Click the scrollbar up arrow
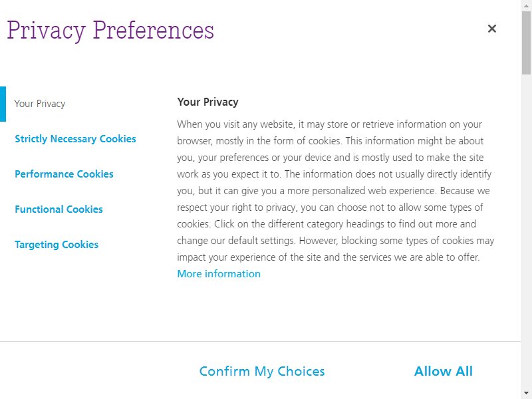 point(526,5)
